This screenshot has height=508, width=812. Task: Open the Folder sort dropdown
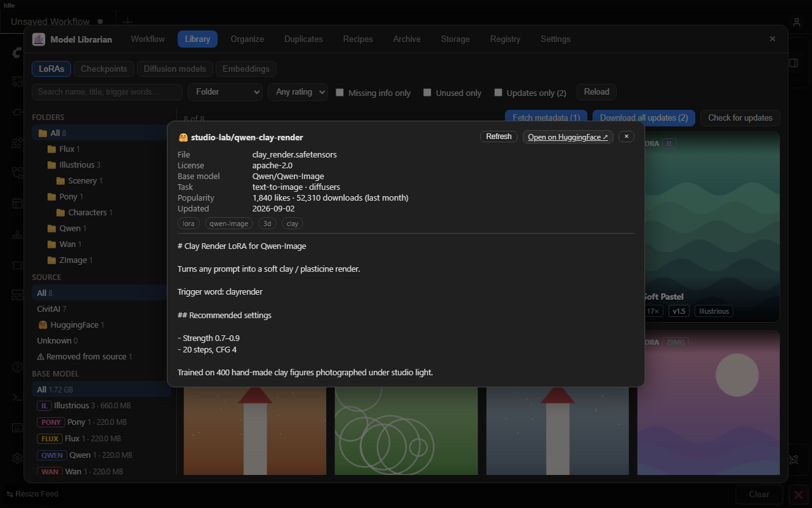[x=225, y=92]
